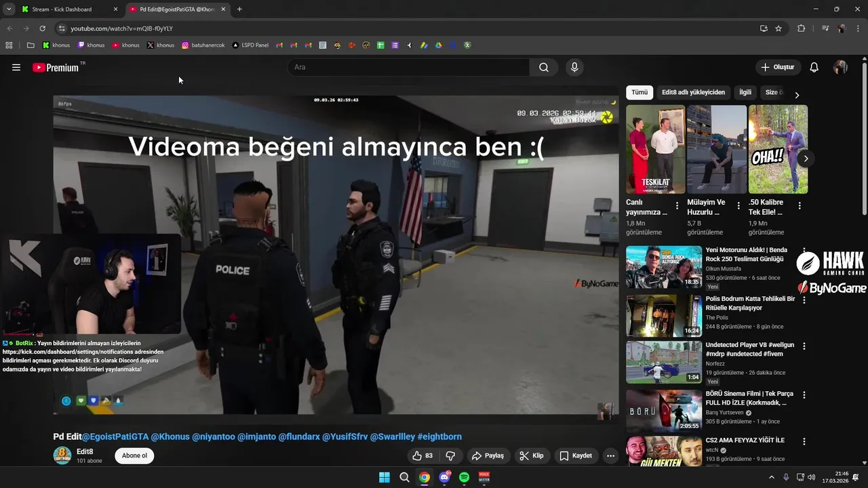Open the X khonus bookmark

coord(161,45)
